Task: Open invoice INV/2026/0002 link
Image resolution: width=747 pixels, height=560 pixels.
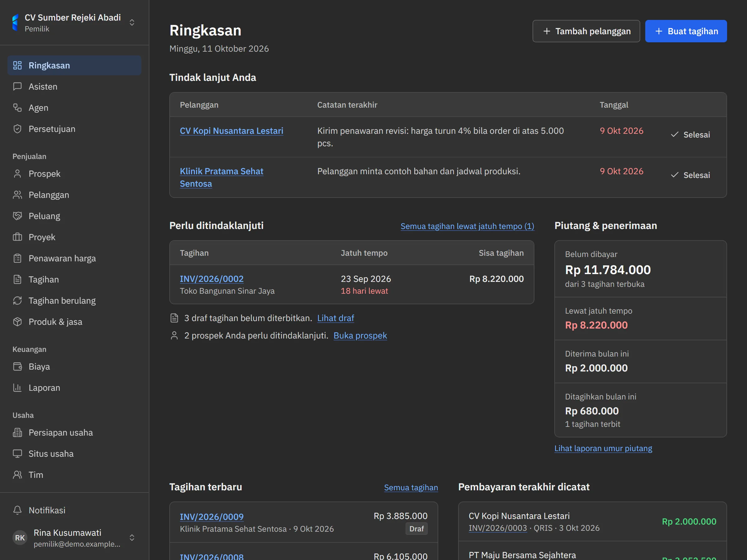Action: tap(212, 279)
